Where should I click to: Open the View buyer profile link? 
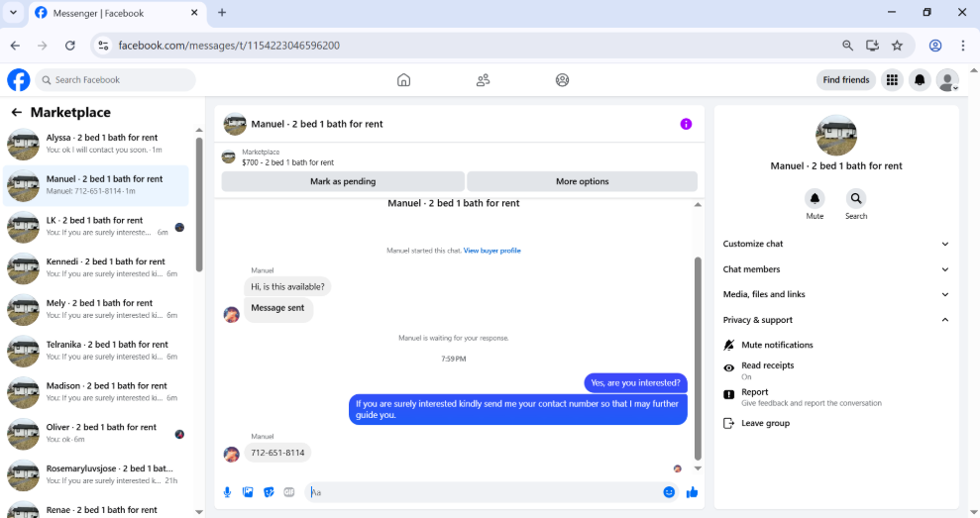point(491,251)
